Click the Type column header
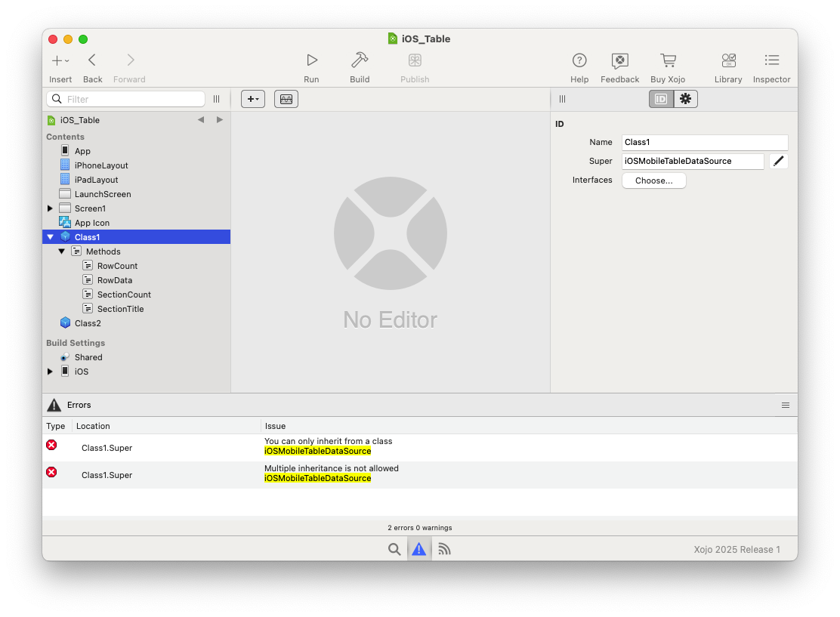Viewport: 840px width, 617px height. [x=56, y=426]
